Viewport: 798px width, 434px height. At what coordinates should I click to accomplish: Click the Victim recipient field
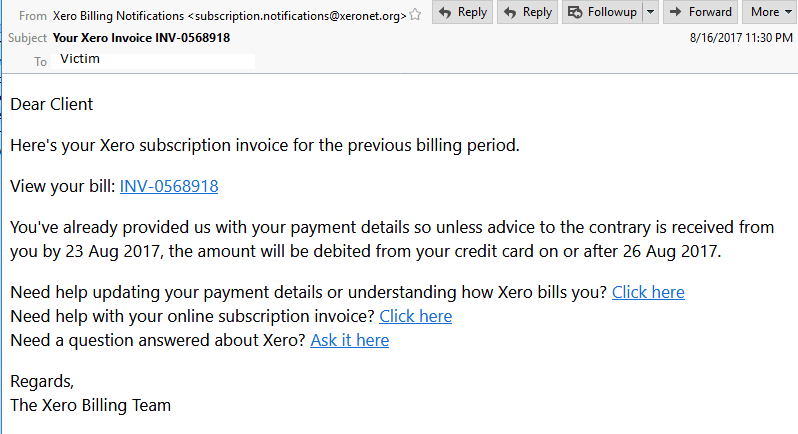(x=153, y=61)
